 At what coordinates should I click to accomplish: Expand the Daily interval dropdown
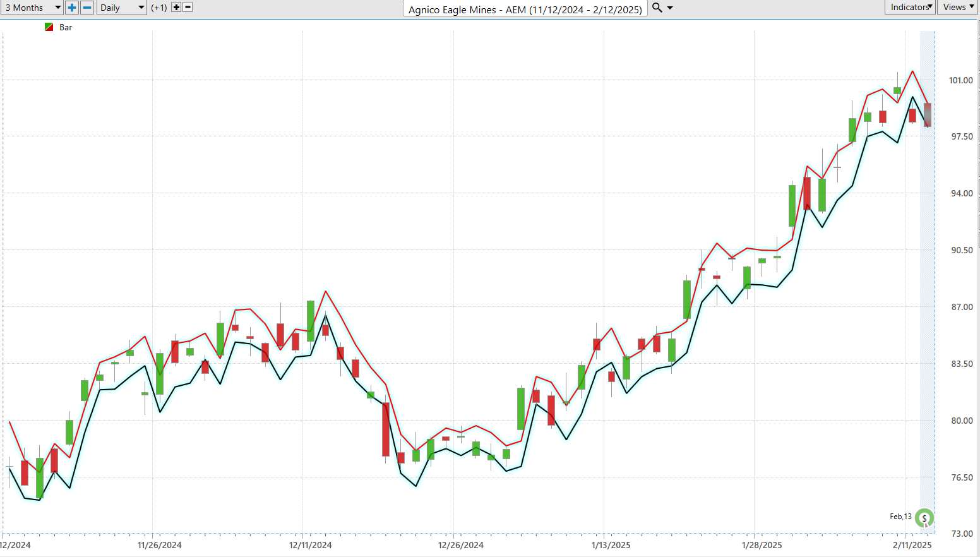click(x=122, y=8)
